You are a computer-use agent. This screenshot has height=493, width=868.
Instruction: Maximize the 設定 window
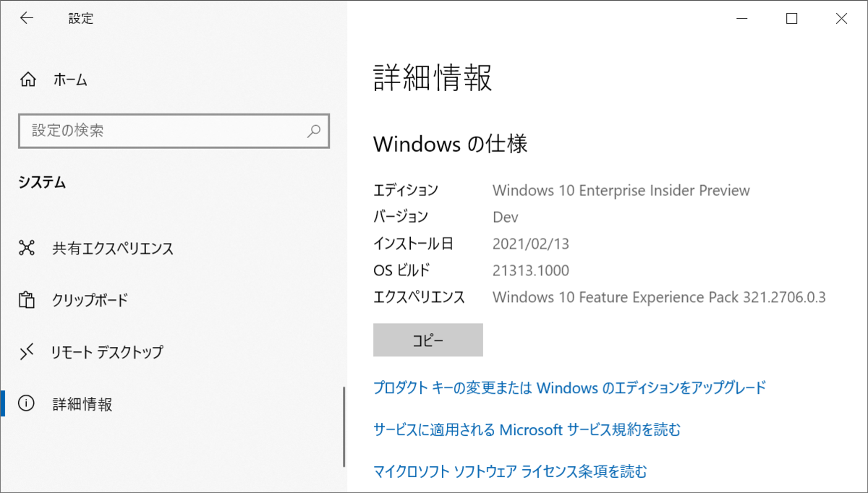coord(791,19)
